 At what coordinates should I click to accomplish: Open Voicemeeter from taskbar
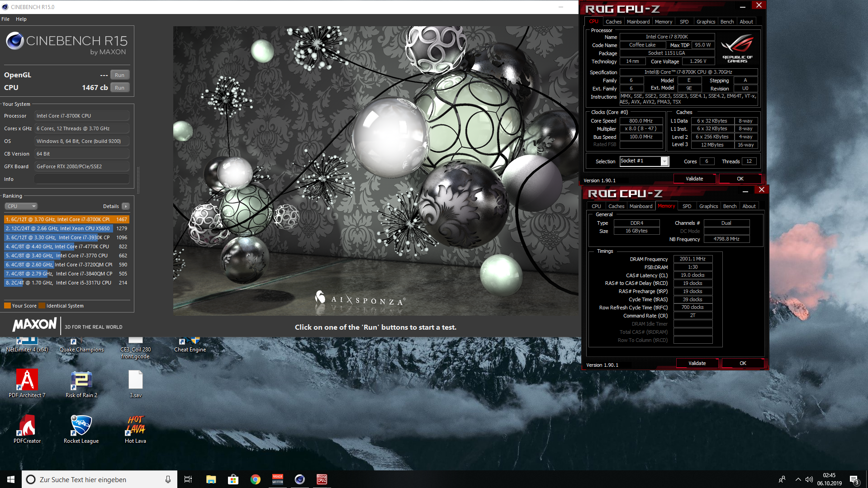pos(278,479)
